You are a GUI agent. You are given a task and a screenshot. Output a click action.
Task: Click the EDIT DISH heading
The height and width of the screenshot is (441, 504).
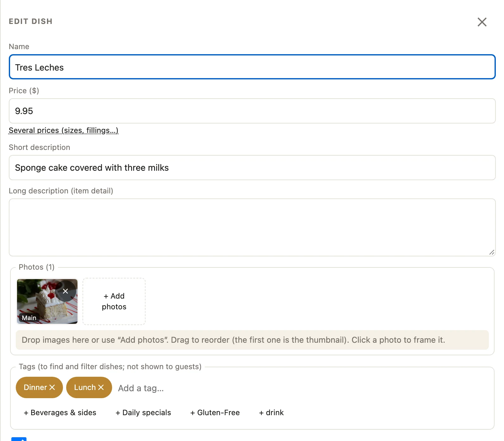pos(31,21)
